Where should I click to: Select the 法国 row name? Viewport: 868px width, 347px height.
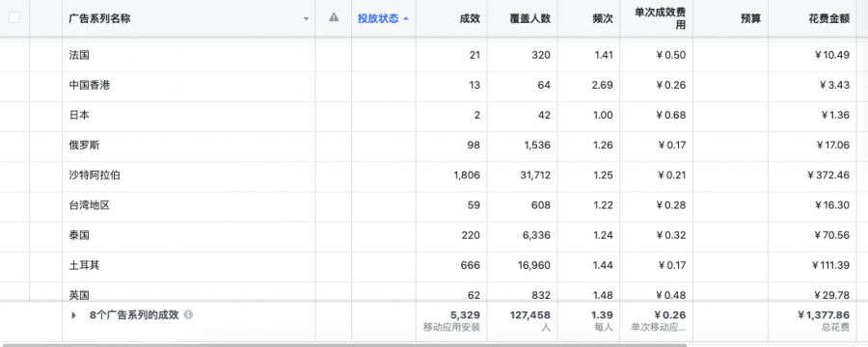pos(79,55)
